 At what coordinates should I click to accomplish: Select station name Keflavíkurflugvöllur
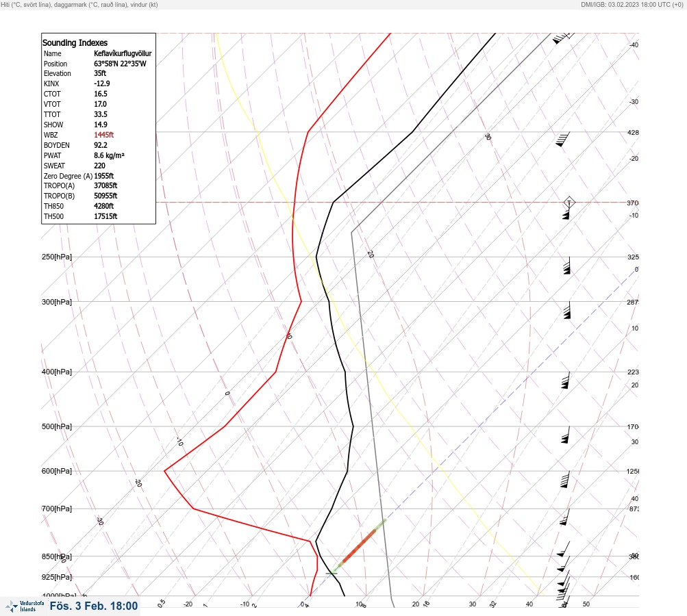123,53
